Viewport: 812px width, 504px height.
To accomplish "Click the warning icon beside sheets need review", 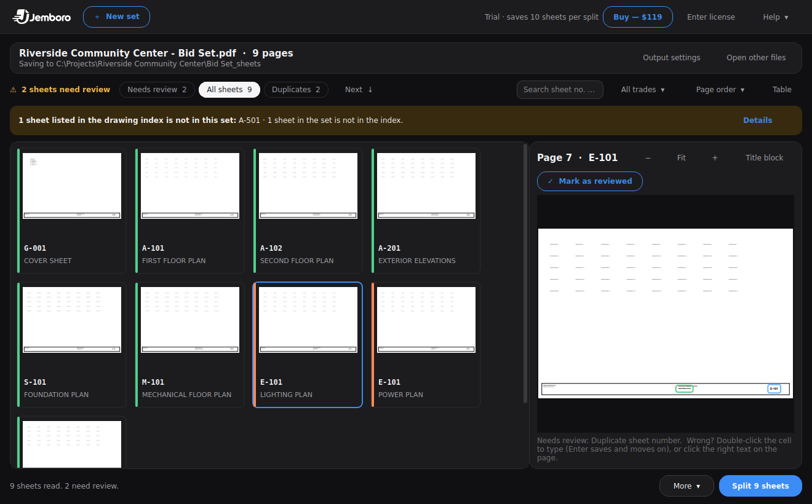I will click(x=14, y=90).
